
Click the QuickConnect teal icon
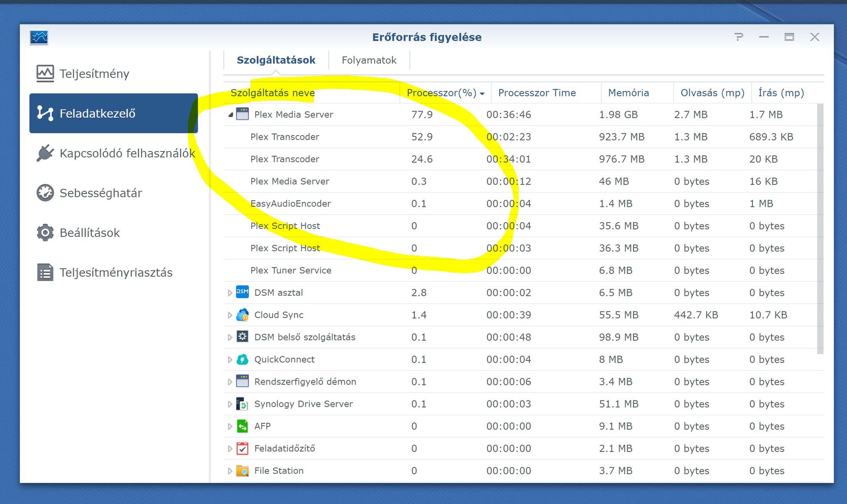pos(242,359)
